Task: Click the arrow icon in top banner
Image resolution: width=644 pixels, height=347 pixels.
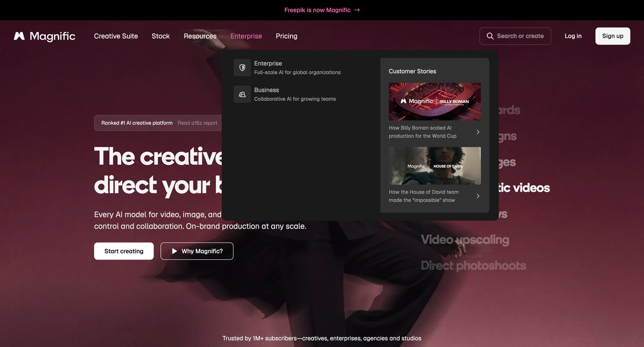Action: click(357, 10)
